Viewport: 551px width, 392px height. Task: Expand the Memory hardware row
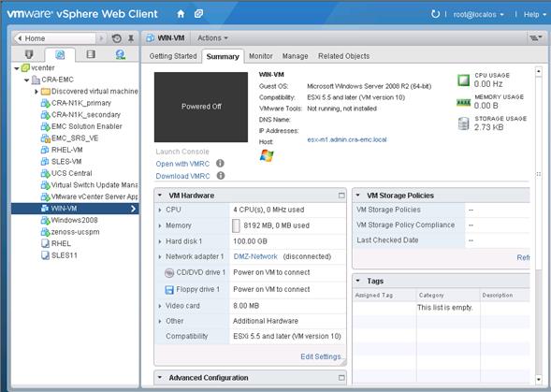[x=160, y=225]
